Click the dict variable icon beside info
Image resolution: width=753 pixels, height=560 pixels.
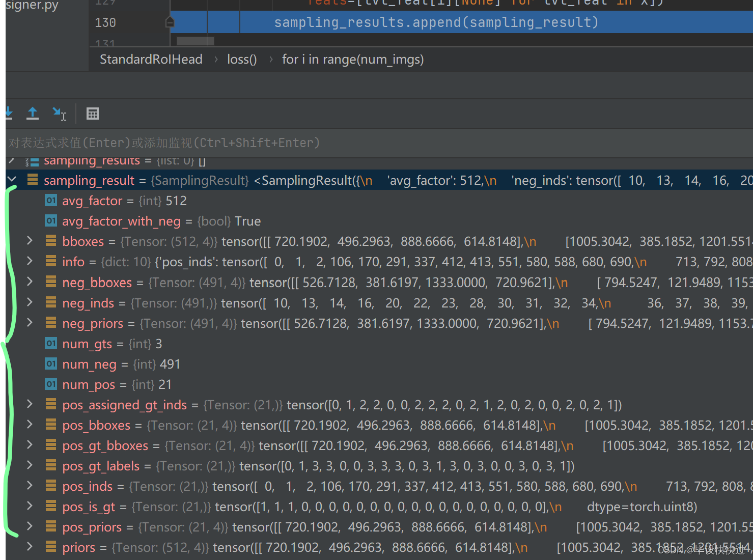(50, 261)
